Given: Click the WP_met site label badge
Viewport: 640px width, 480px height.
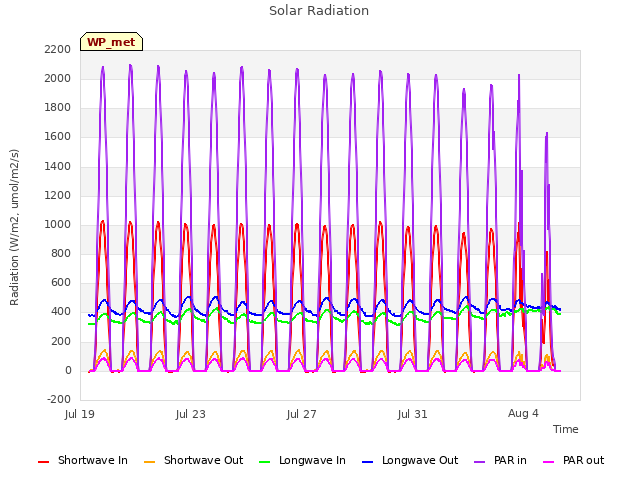Looking at the screenshot, I should (x=111, y=42).
